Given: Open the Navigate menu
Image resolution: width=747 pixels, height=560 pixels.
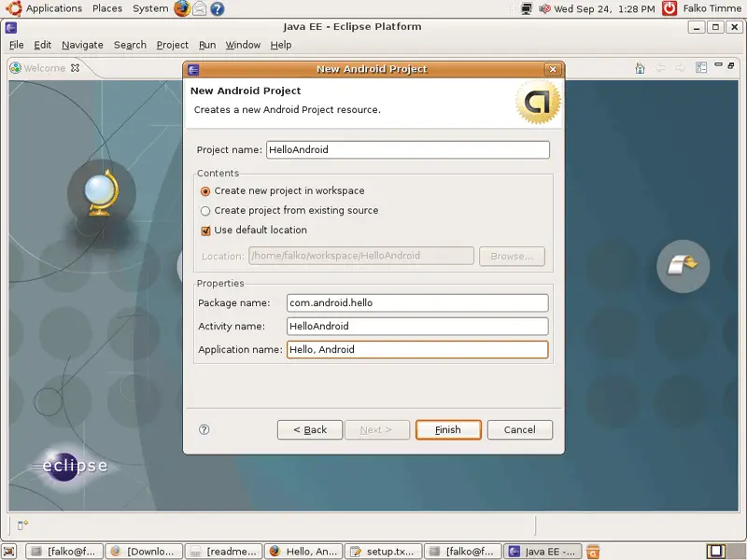Looking at the screenshot, I should pos(82,45).
